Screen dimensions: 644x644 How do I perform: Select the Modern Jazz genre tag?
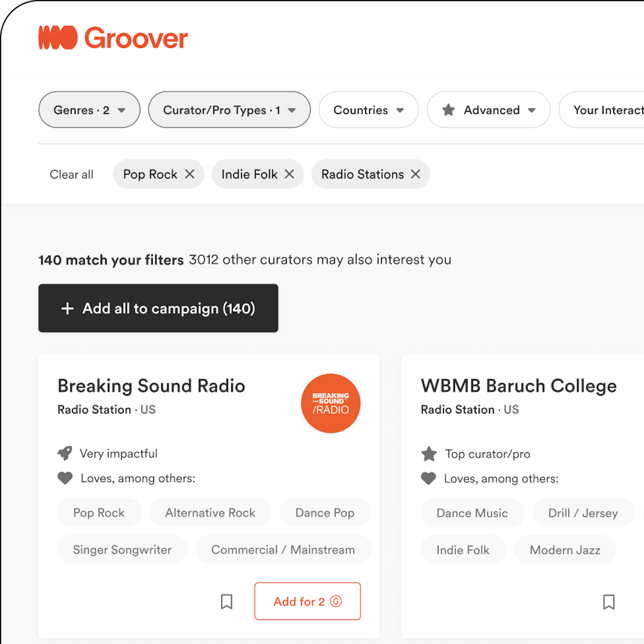pos(565,550)
